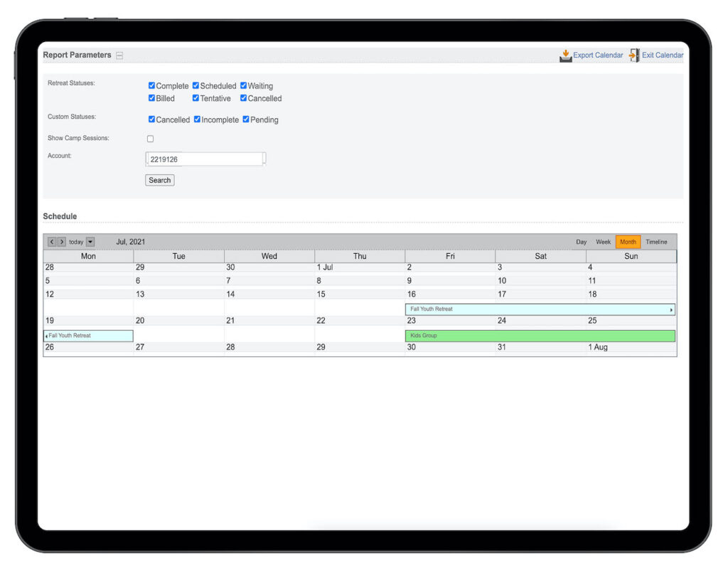Switch calendar to Day view
Screen dimensions: 728x573
581,242
